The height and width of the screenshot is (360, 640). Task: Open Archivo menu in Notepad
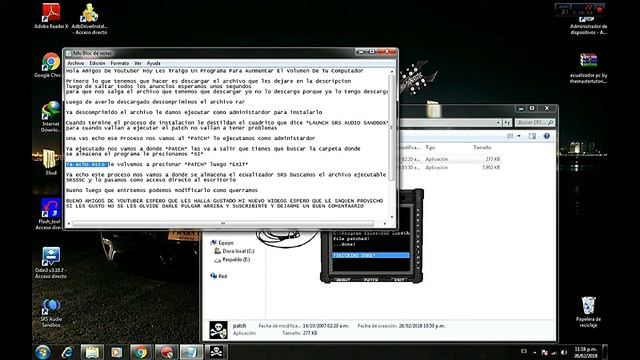tap(76, 63)
